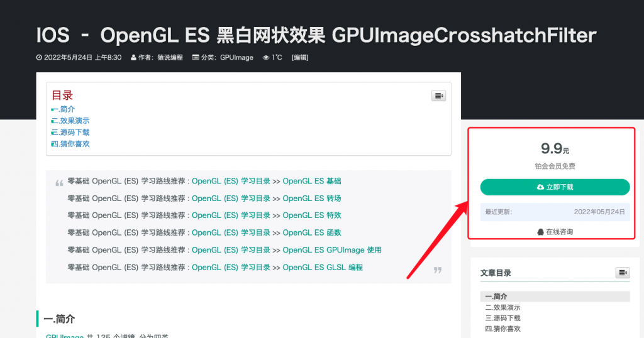Screen dimensions: 644x338
Task: Open OpenGL (ES) 学习目录 in 函数 row
Action: pyautogui.click(x=231, y=232)
